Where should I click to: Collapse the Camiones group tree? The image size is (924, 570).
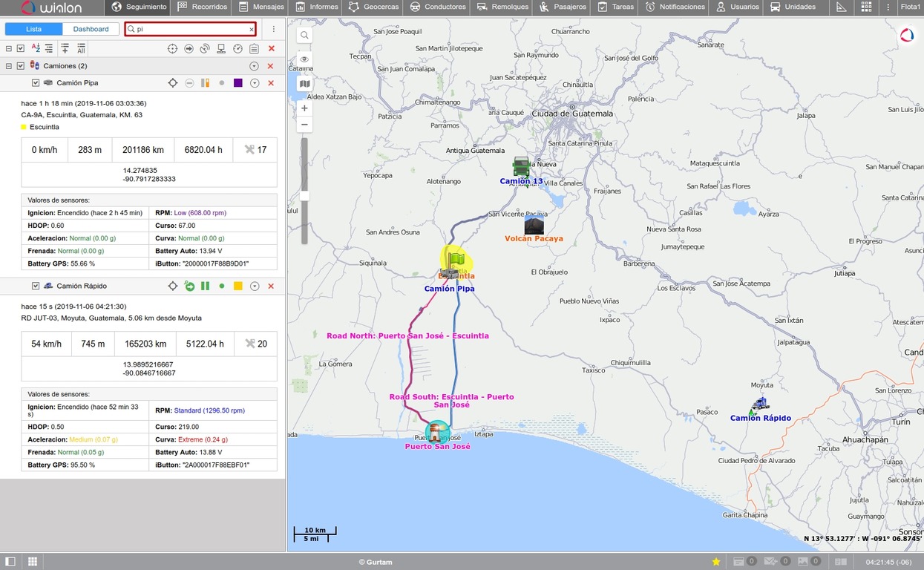tap(9, 66)
